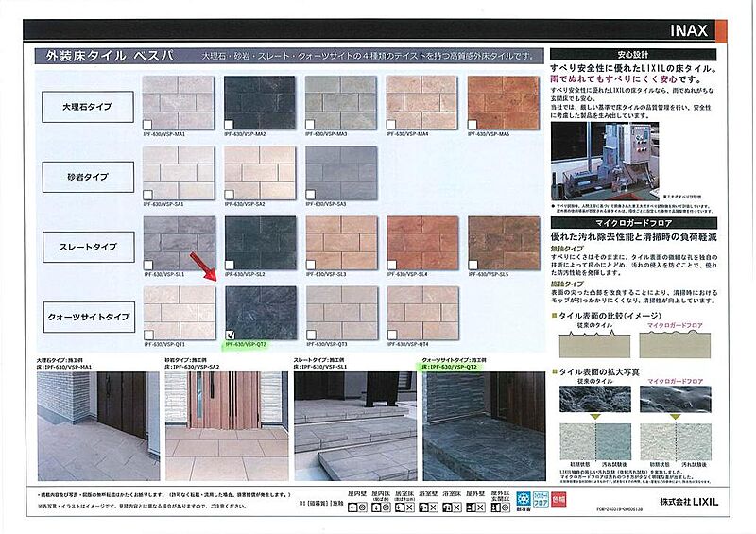Pick the VSP-QT3 quartzite swatch

[x=342, y=313]
